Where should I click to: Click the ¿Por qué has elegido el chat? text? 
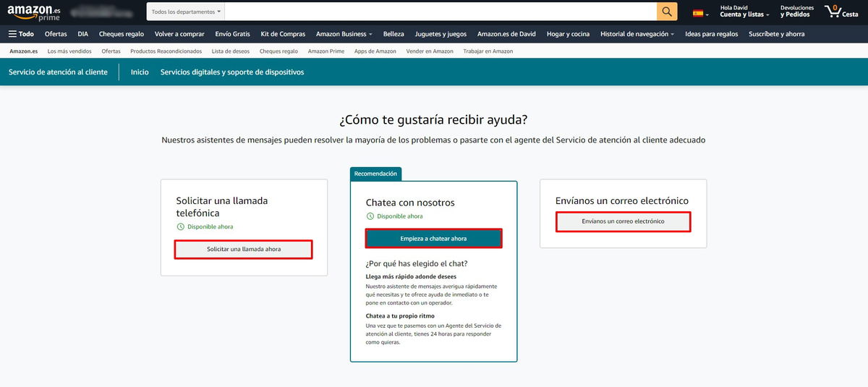coord(417,263)
